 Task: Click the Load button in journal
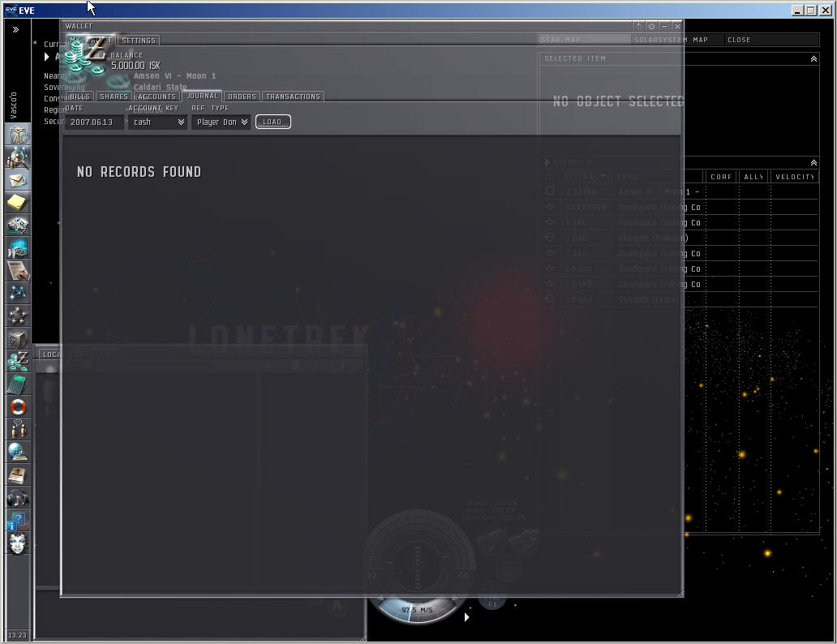point(273,122)
